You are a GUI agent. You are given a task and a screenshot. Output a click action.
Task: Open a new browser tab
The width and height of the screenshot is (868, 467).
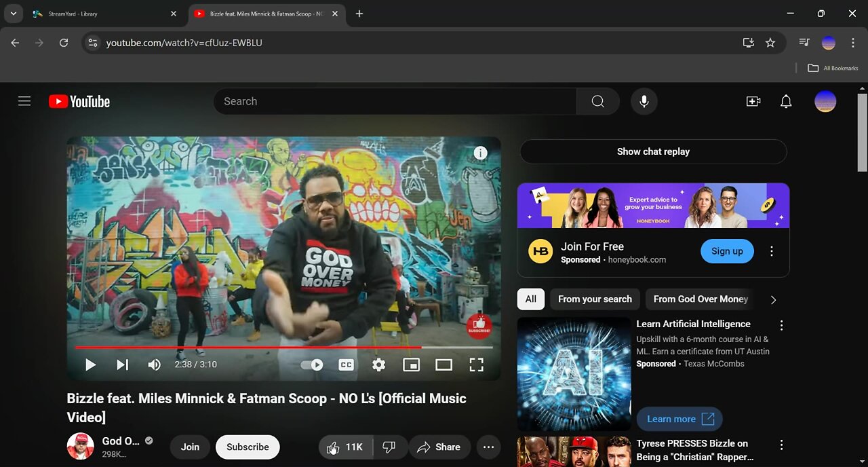pyautogui.click(x=359, y=14)
